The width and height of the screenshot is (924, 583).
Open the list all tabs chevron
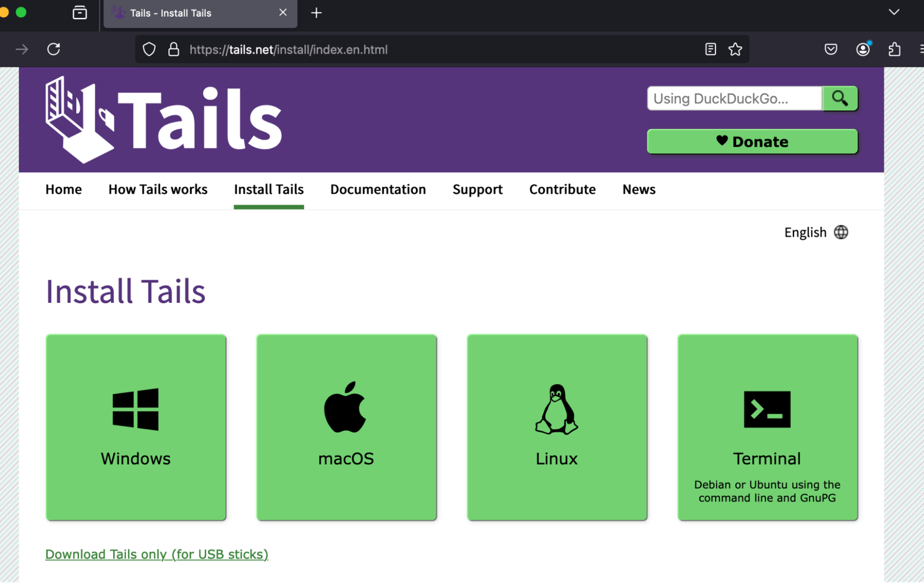[x=893, y=12]
